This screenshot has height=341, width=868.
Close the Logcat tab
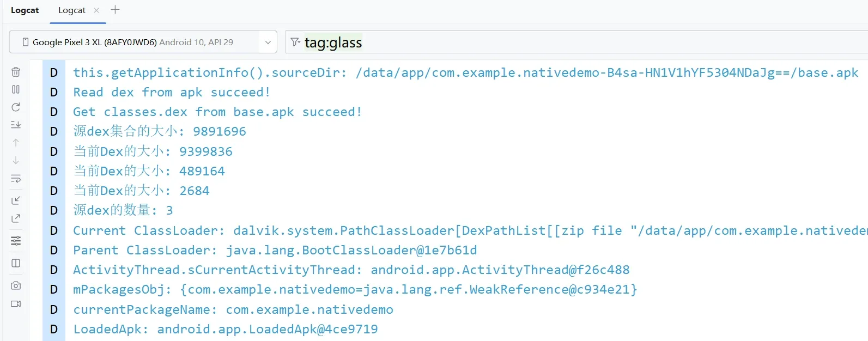96,10
